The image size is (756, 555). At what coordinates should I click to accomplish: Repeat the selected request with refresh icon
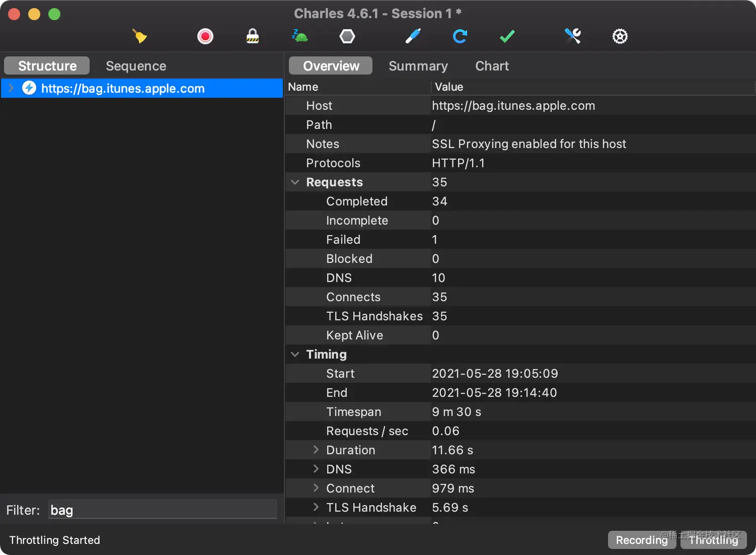tap(460, 36)
